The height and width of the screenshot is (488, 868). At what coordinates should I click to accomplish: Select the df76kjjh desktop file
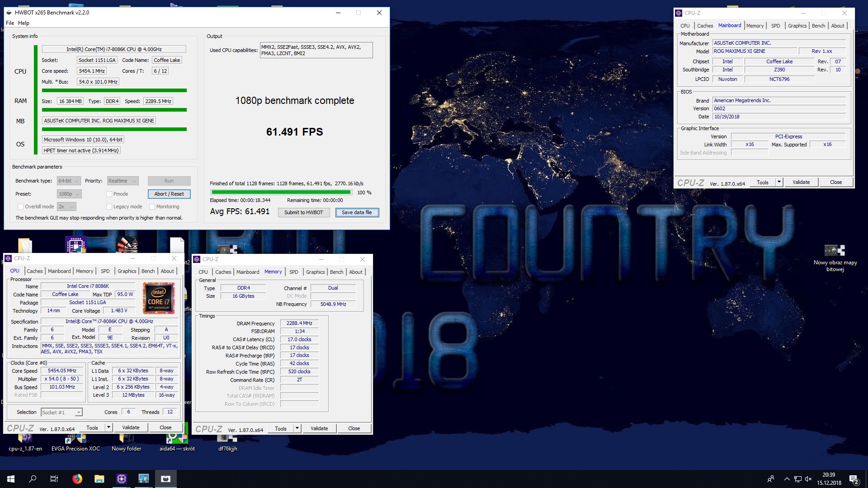pos(227,443)
